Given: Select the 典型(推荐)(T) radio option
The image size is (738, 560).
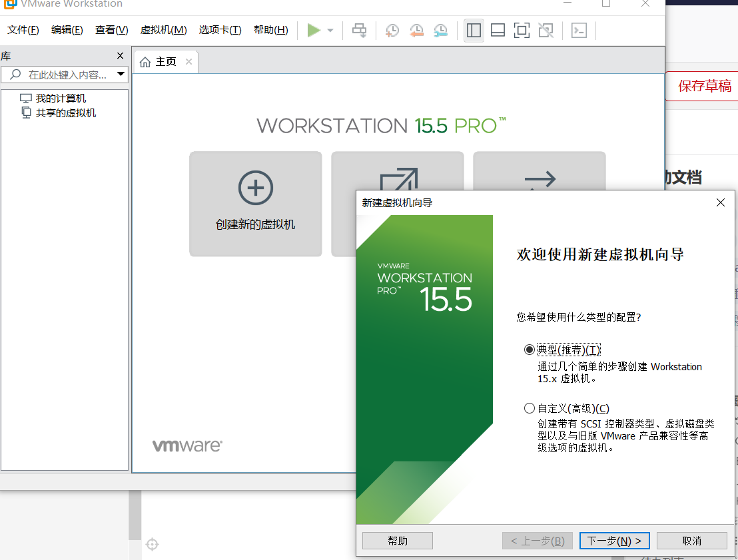Looking at the screenshot, I should 529,350.
